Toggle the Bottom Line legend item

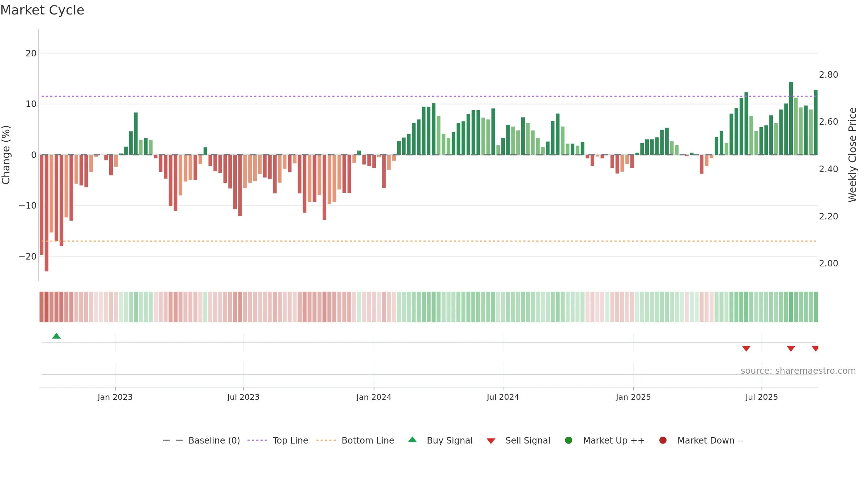coord(355,440)
